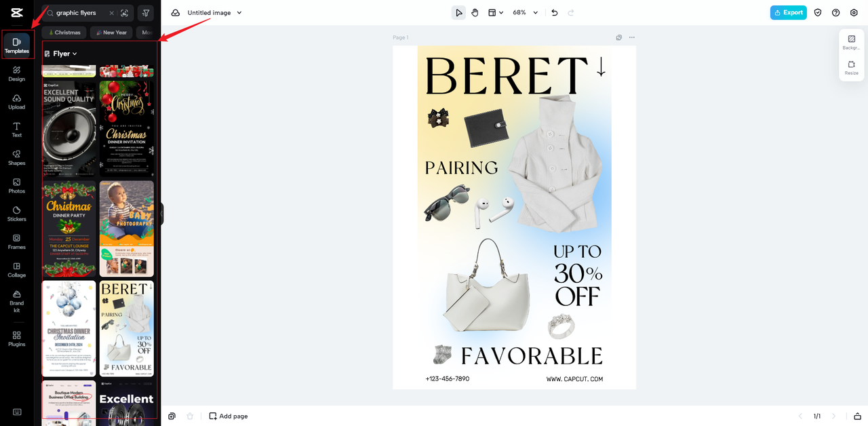Select the New Year template tag
Viewport: 868px width, 426px height.
click(x=111, y=33)
